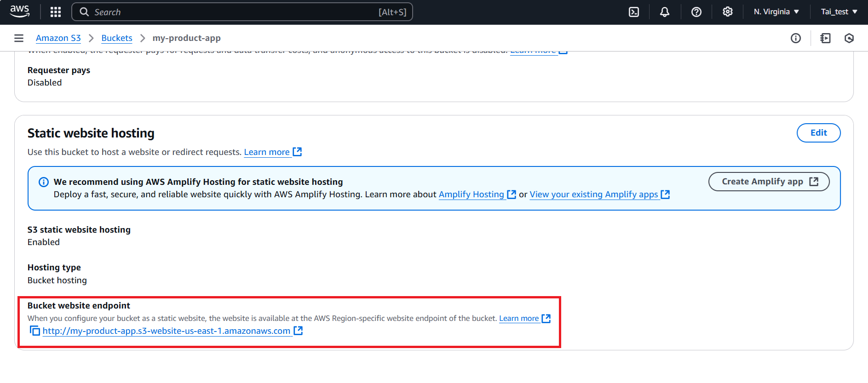Open the tutorials panel icon
Viewport: 868px width, 383px height.
826,38
